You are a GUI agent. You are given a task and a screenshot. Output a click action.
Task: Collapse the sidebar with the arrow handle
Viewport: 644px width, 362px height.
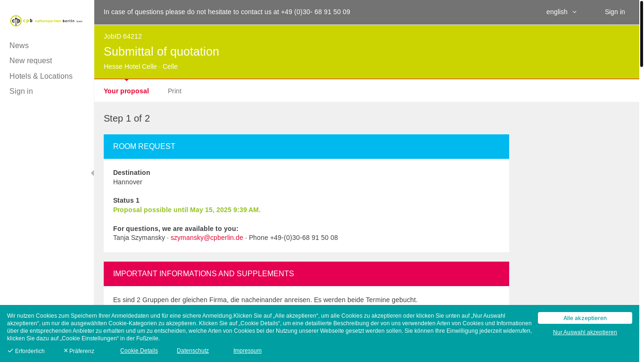click(92, 173)
